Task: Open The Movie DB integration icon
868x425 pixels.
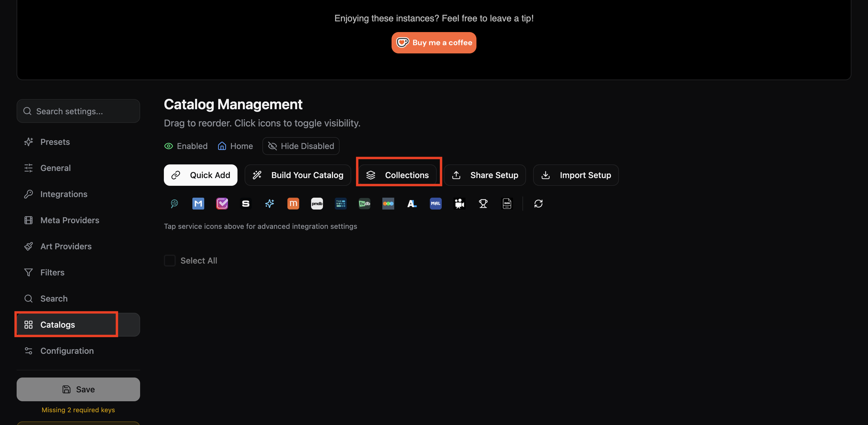Action: click(341, 203)
